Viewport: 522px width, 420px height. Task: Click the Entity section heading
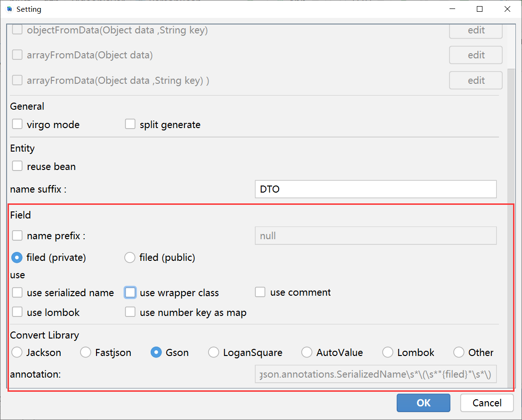[22, 148]
